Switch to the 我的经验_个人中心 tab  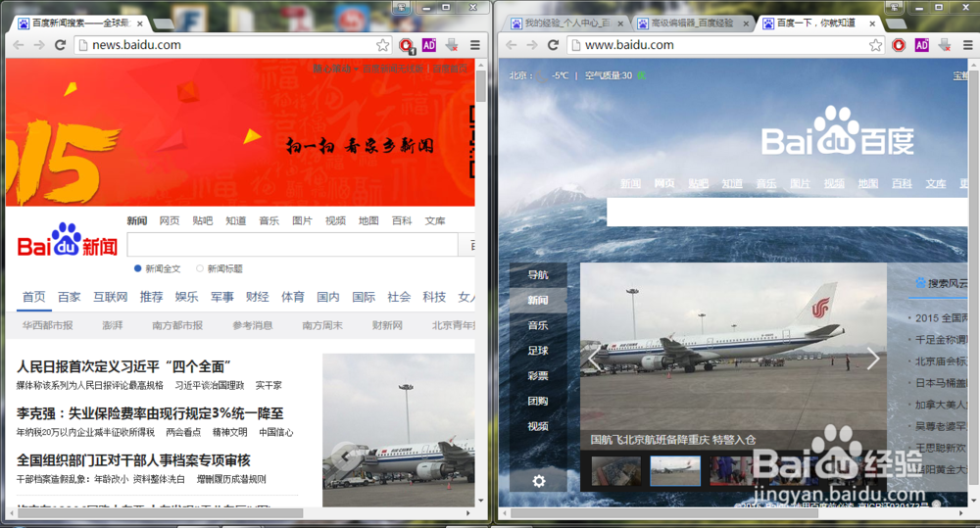tap(566, 24)
